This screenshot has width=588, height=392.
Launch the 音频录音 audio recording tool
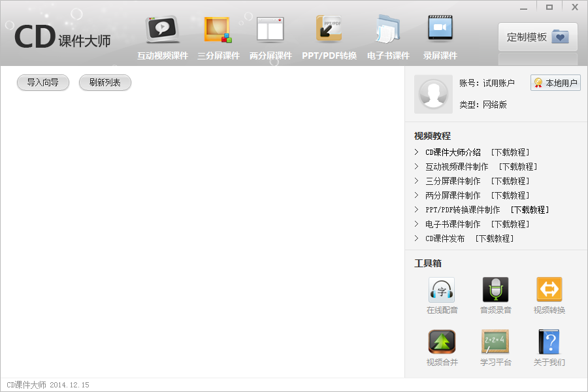point(495,290)
